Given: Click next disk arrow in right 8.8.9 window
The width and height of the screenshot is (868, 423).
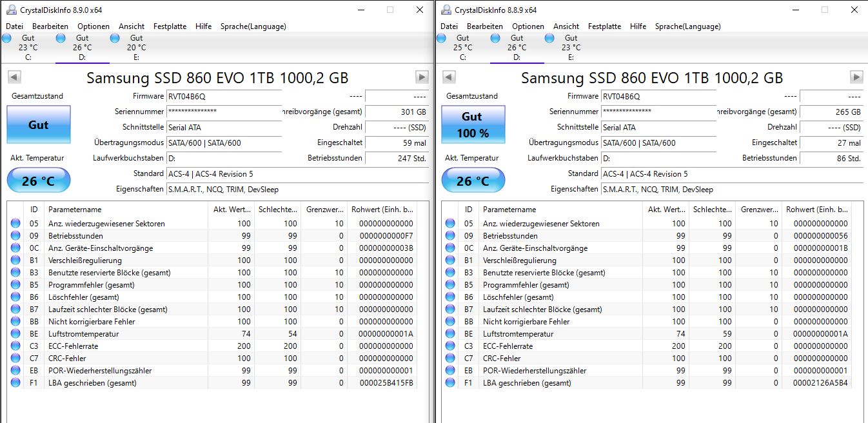Looking at the screenshot, I should (x=856, y=77).
